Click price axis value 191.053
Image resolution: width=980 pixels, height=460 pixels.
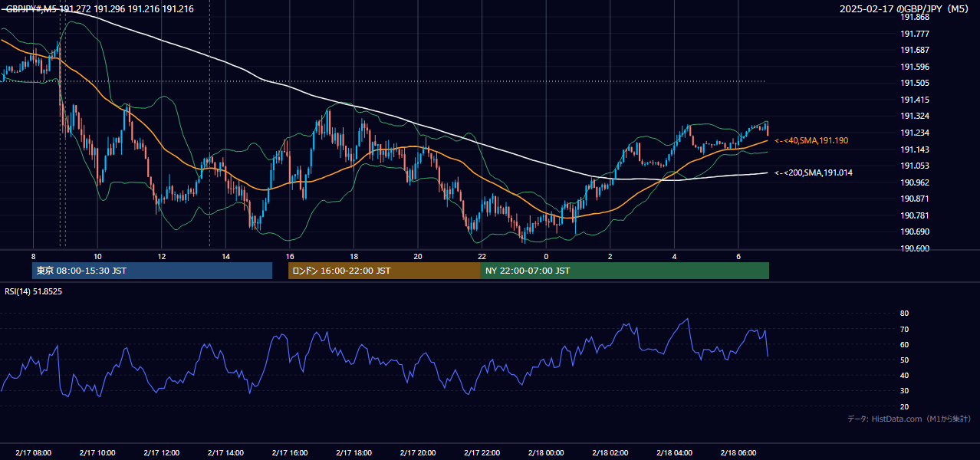tap(914, 166)
